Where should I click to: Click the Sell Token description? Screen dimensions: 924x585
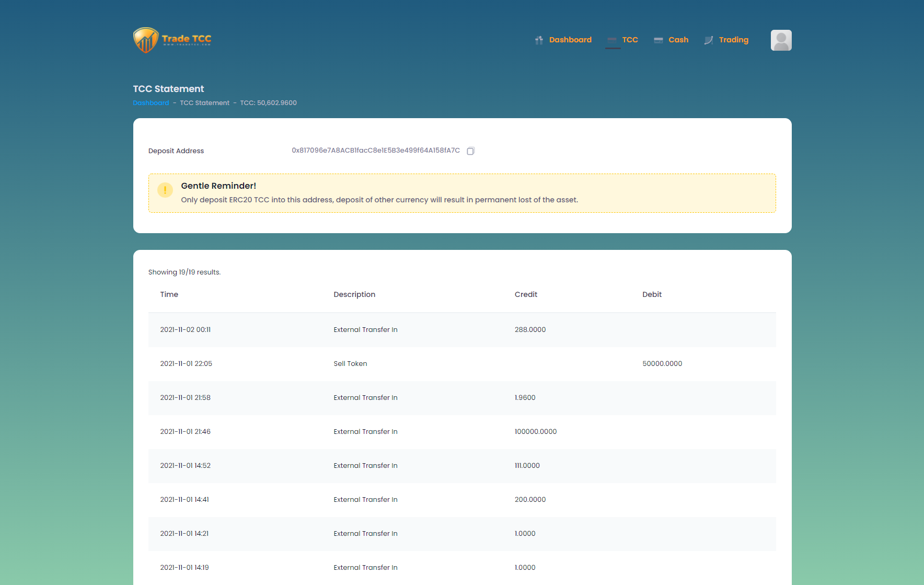[x=350, y=364]
